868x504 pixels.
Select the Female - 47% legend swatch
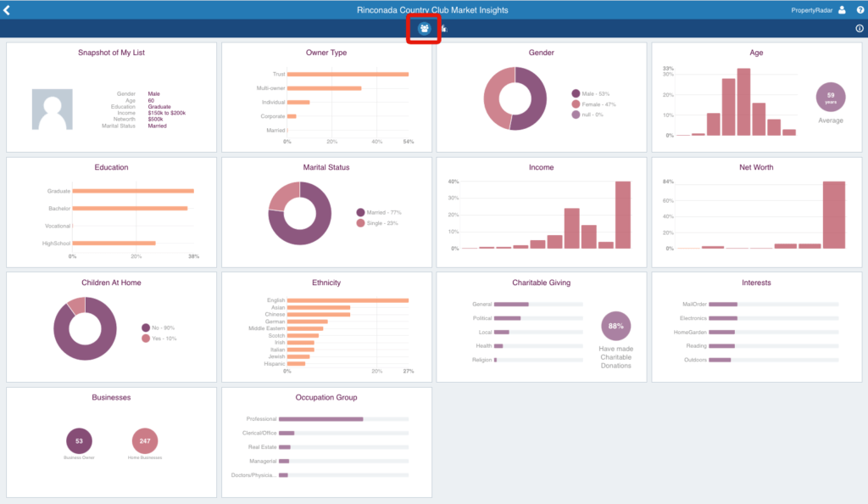(x=576, y=104)
